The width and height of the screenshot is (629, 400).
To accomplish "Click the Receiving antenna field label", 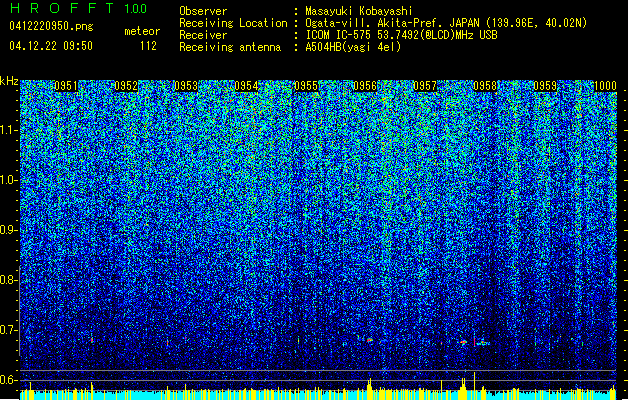I will pos(230,47).
